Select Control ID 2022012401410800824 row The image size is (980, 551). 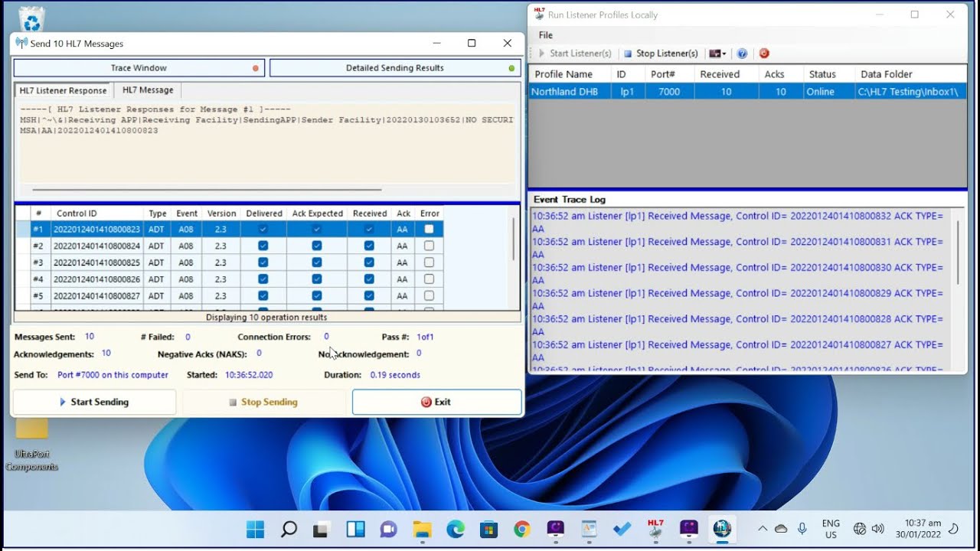click(x=229, y=246)
